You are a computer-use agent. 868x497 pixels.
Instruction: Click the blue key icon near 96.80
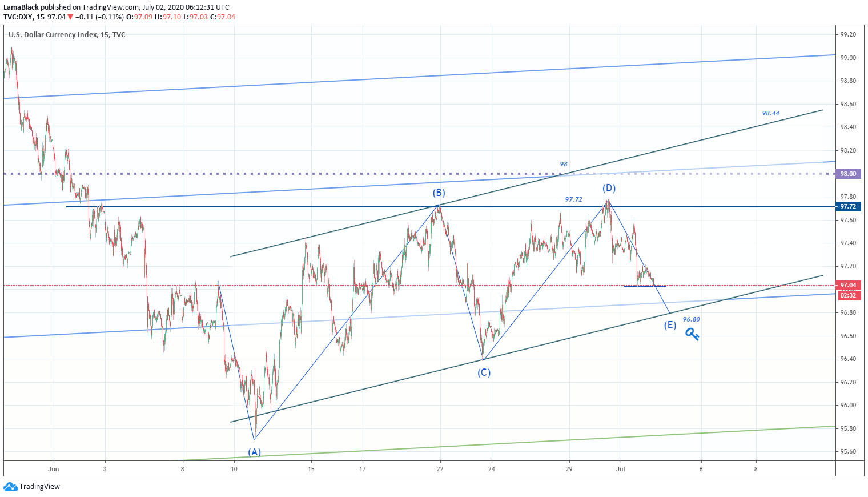point(692,334)
